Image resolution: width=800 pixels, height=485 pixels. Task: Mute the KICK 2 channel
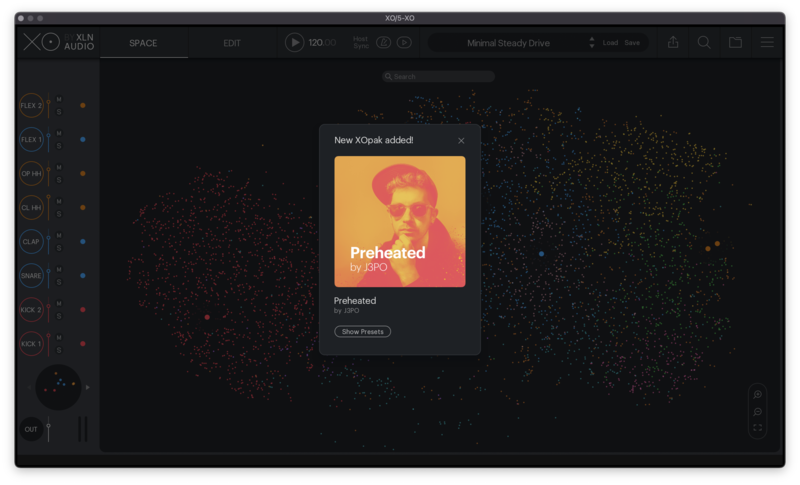click(x=59, y=303)
